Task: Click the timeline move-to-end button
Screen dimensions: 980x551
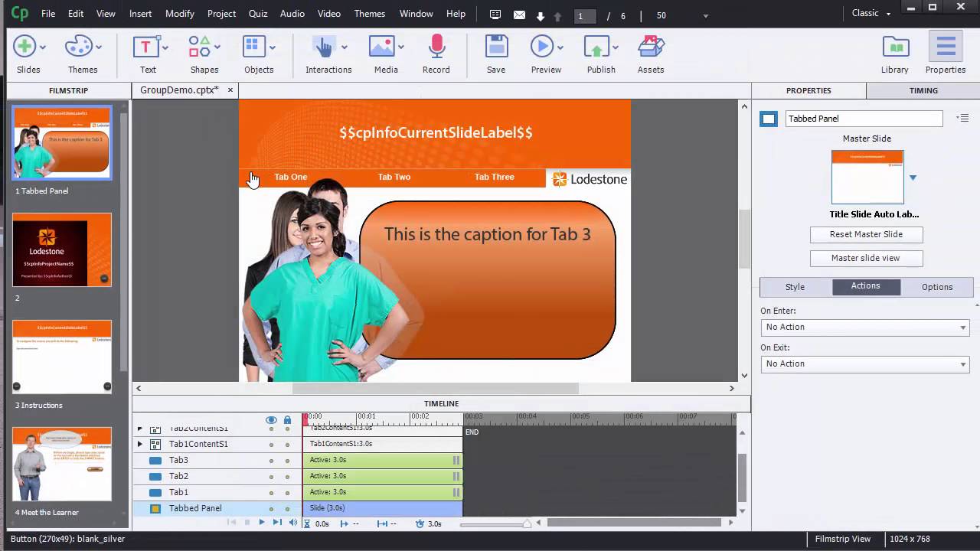Action: pyautogui.click(x=277, y=522)
